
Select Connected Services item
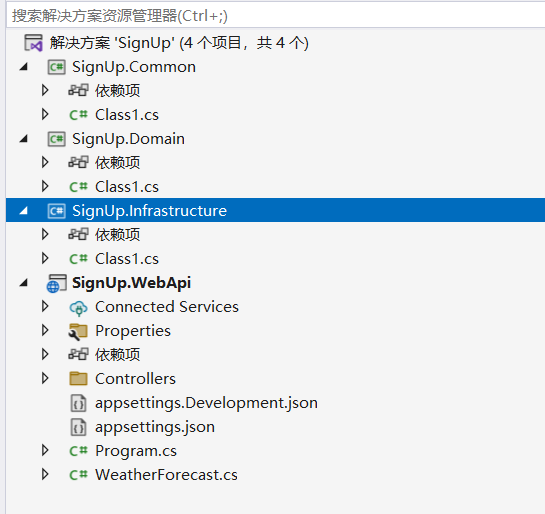tap(167, 307)
